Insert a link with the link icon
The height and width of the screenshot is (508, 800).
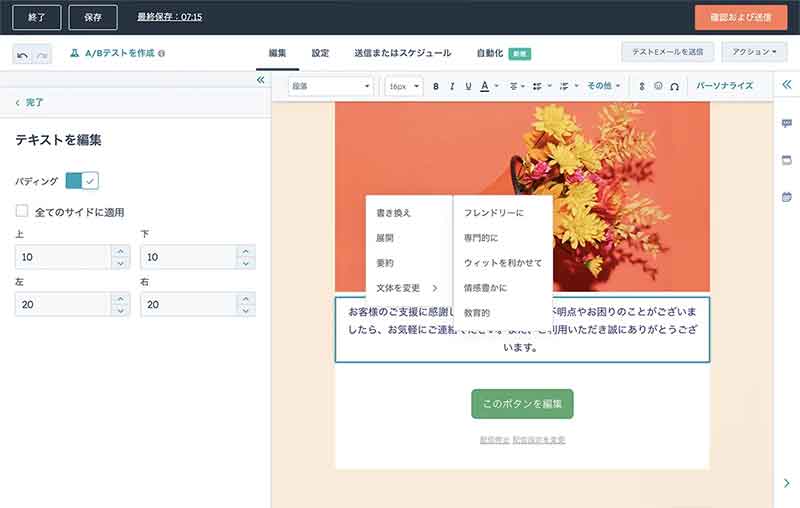point(642,86)
